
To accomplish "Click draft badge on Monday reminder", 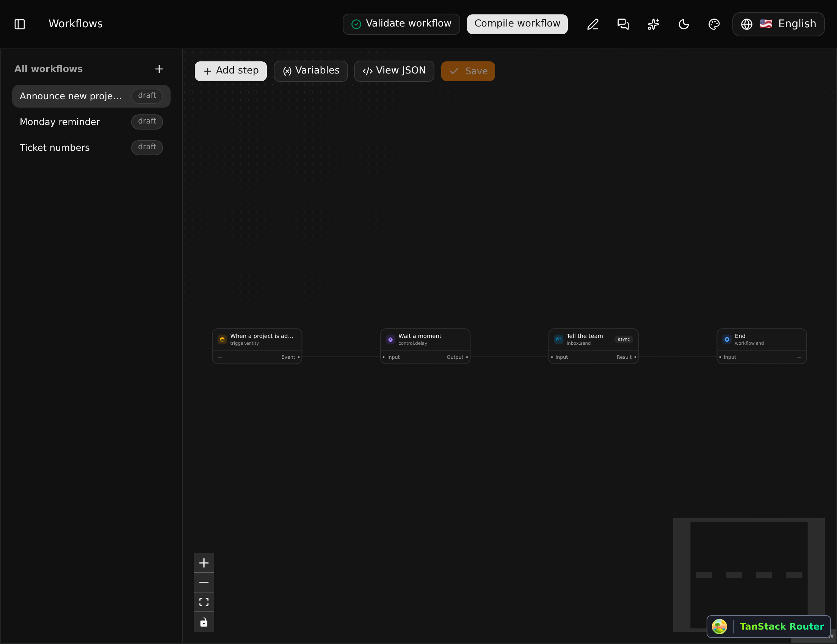I will [x=147, y=122].
